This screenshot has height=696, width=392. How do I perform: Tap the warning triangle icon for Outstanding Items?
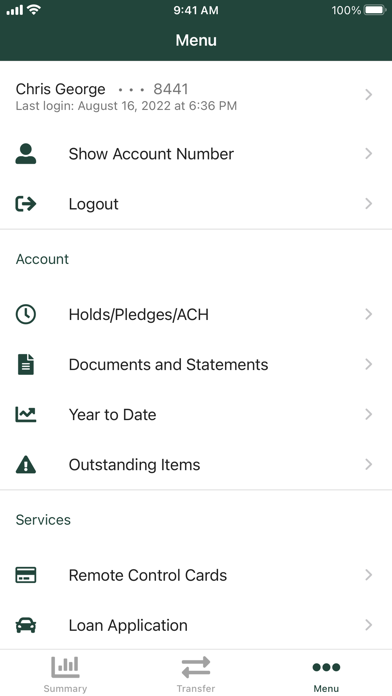(x=26, y=464)
